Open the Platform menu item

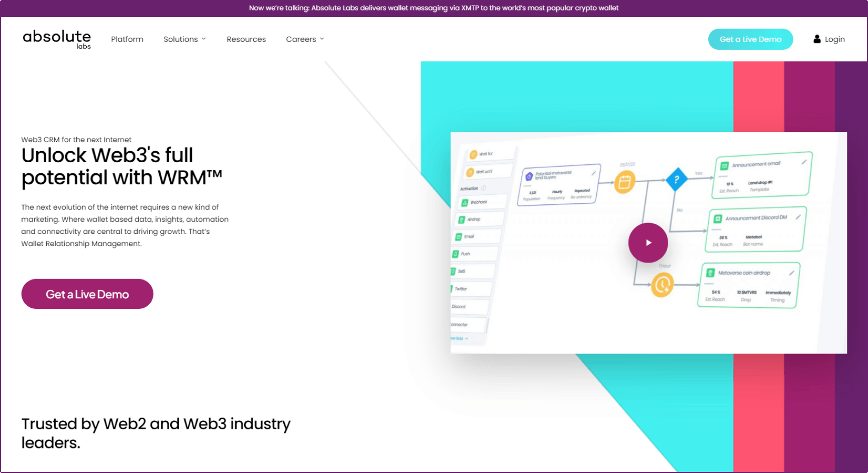click(x=127, y=39)
